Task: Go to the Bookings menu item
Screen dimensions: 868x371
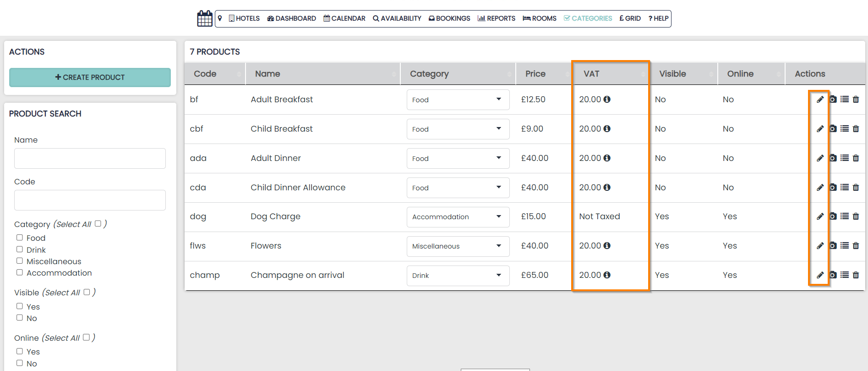Action: click(449, 18)
